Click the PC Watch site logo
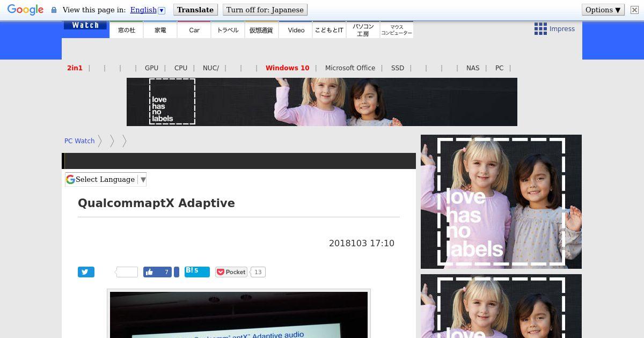The width and height of the screenshot is (644, 338). click(85, 25)
